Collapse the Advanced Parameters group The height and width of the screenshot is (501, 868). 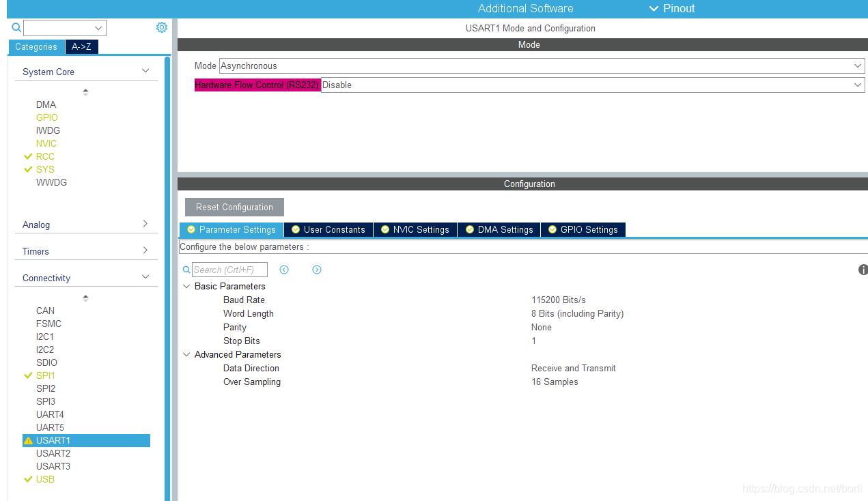pyautogui.click(x=186, y=354)
